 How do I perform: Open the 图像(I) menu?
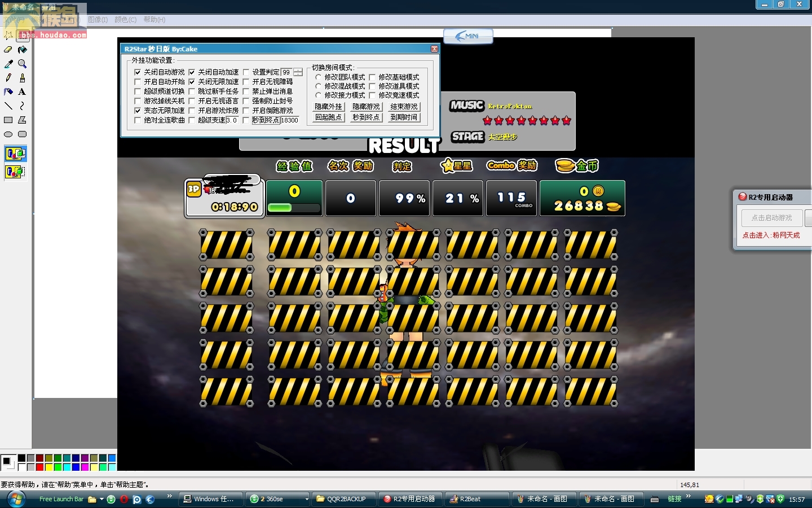98,20
